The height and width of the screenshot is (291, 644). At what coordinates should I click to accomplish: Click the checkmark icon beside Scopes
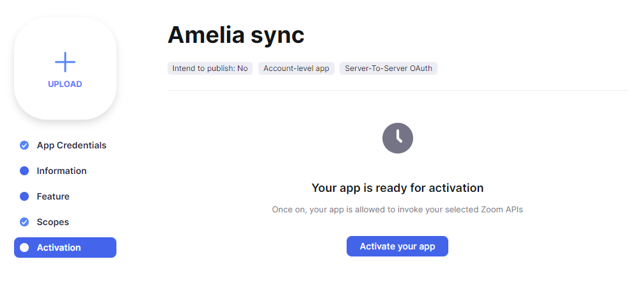click(x=24, y=222)
